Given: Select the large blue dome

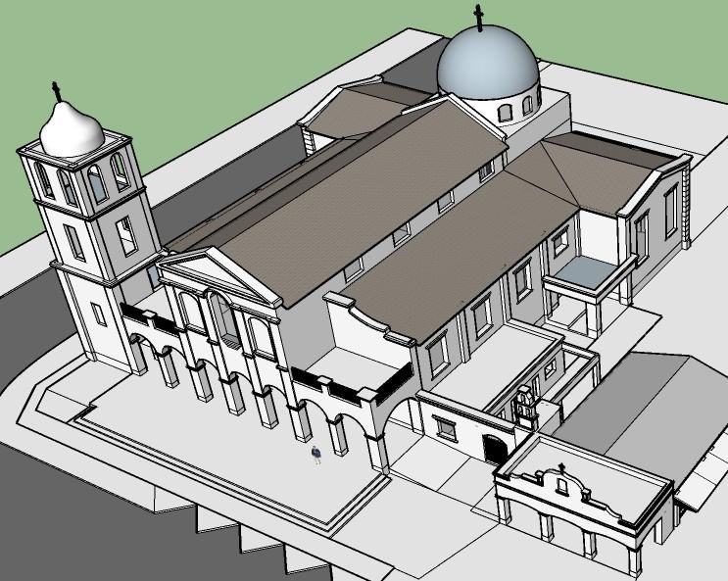Looking at the screenshot, I should click(488, 63).
